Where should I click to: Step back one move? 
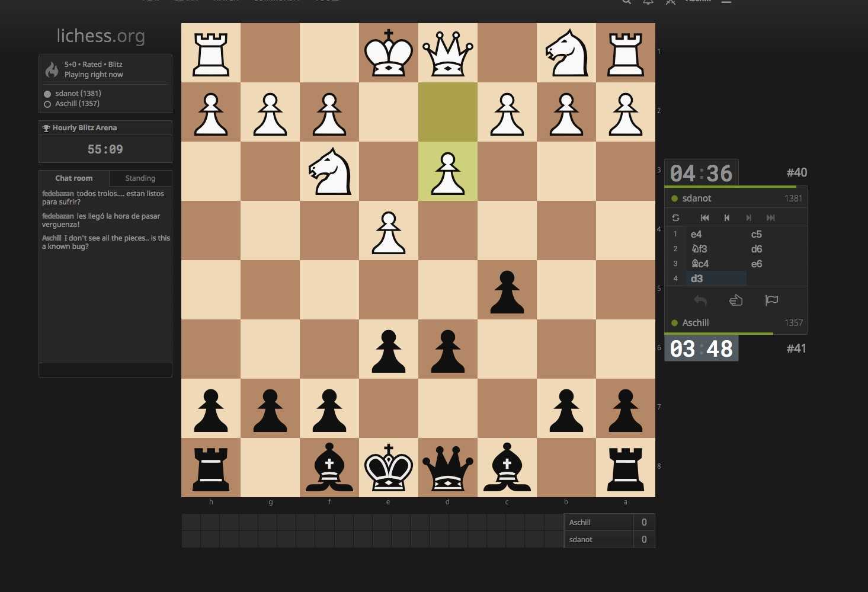727,218
